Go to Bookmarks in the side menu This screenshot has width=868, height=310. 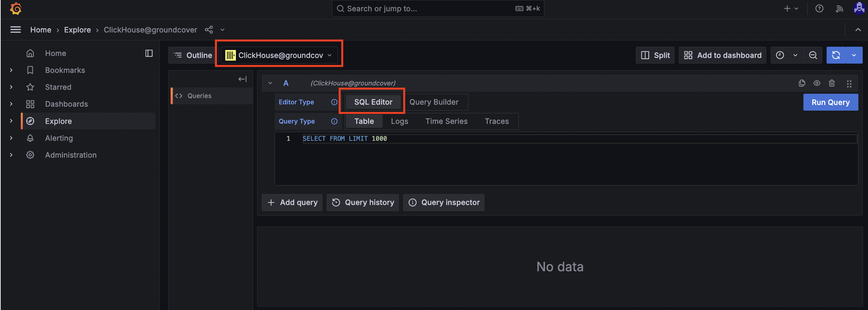[x=65, y=70]
